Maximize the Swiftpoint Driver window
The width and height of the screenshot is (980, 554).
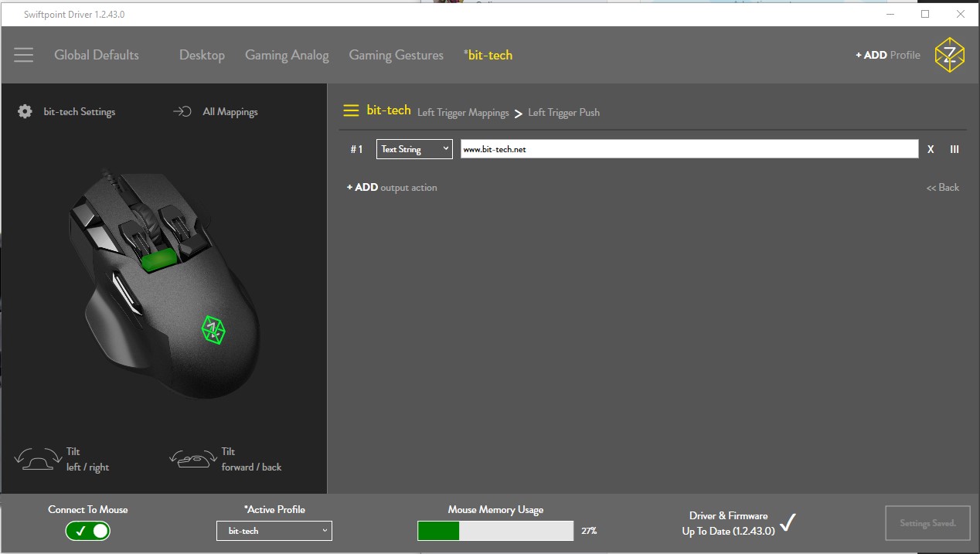925,14
